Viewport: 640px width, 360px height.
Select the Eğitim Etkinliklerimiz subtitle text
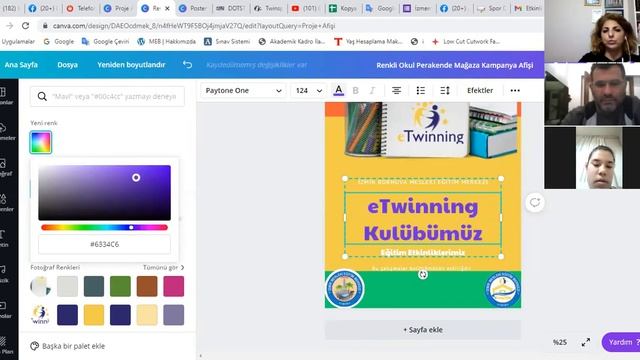pos(423,253)
